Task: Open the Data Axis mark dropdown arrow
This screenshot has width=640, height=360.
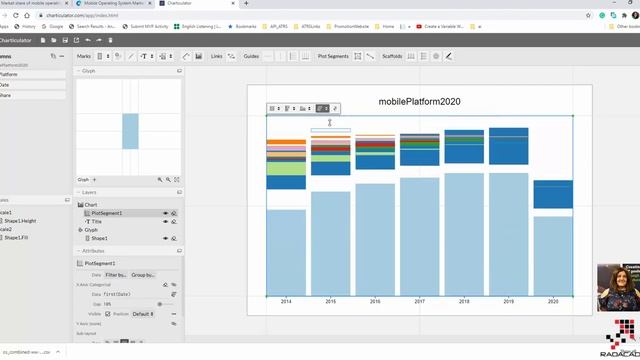Action: coord(171,56)
